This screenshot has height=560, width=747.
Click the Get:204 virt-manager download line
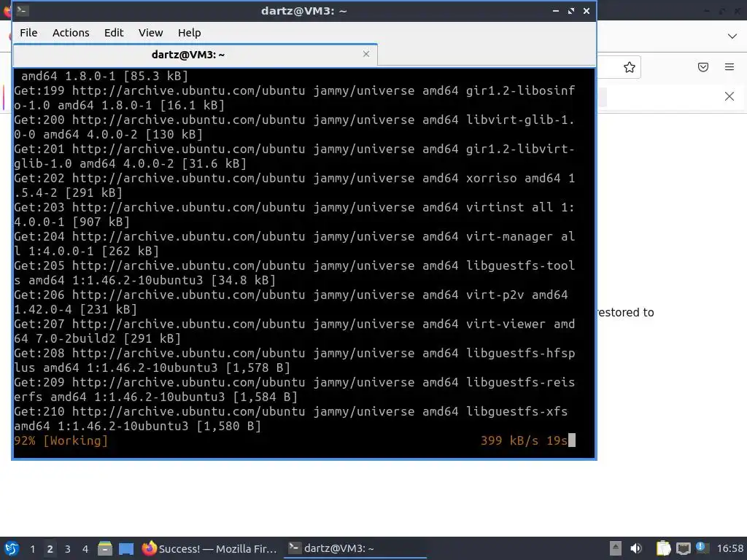click(x=295, y=244)
